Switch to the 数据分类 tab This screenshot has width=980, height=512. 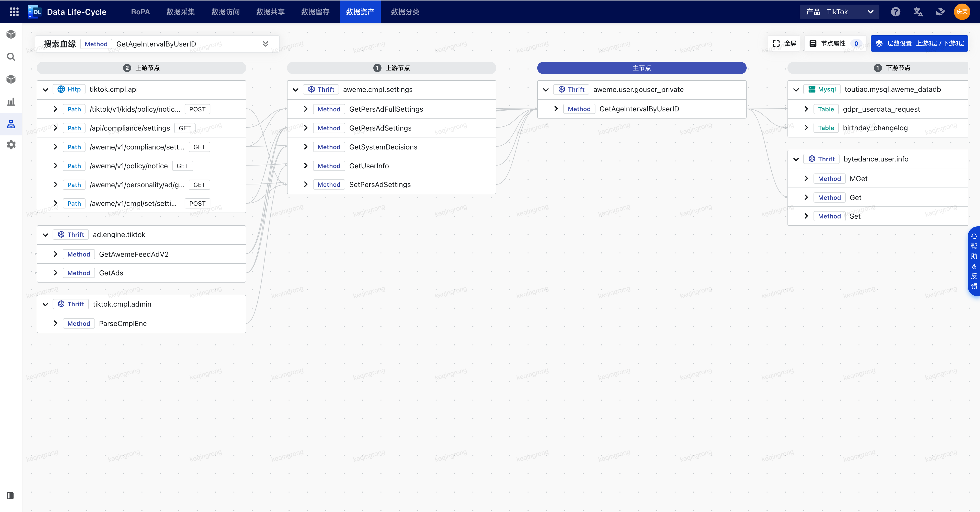pyautogui.click(x=405, y=12)
